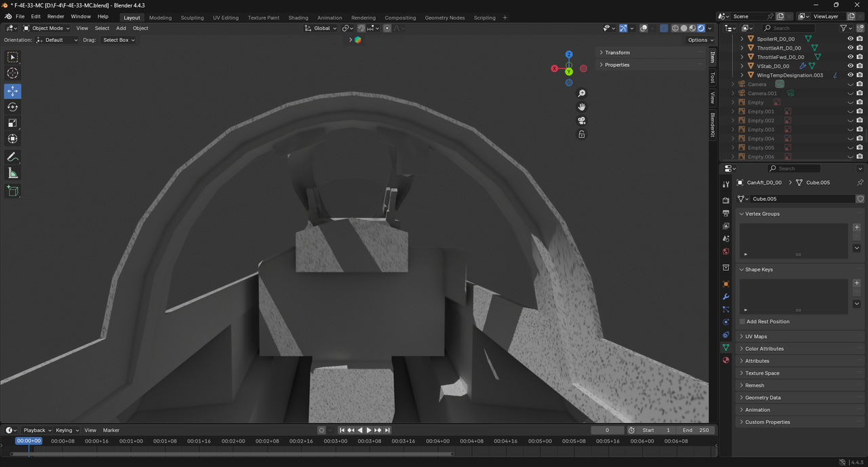This screenshot has width=868, height=467.
Task: Open the Render menu
Action: pos(56,16)
